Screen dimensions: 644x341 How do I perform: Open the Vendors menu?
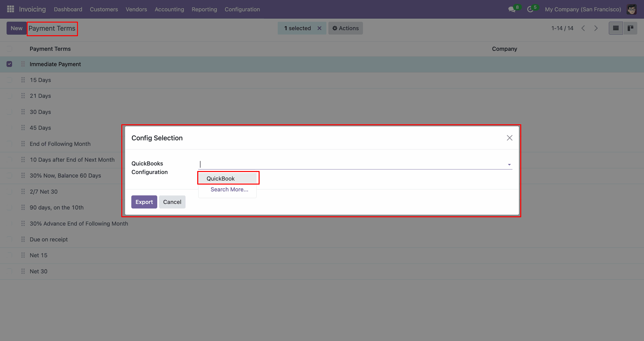[136, 9]
